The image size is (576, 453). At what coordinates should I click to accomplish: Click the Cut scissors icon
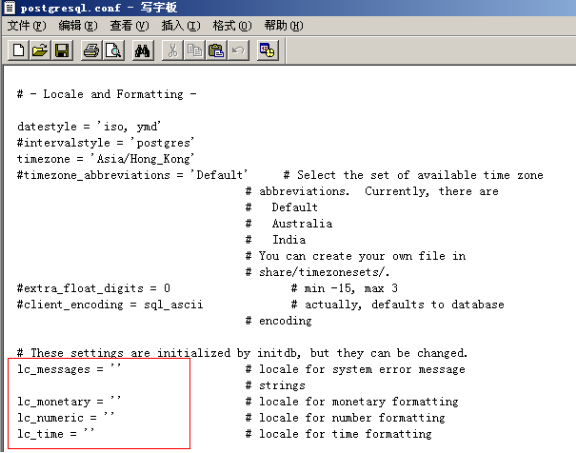pos(172,50)
